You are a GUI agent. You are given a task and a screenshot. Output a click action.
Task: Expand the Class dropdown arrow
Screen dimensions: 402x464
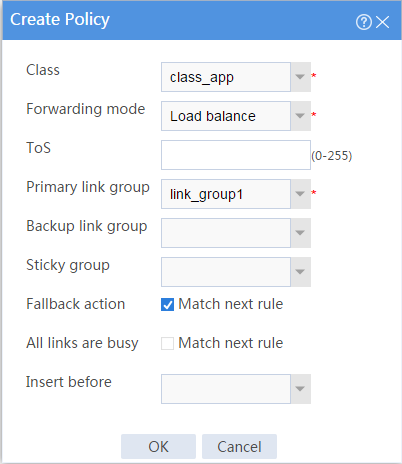pyautogui.click(x=300, y=77)
